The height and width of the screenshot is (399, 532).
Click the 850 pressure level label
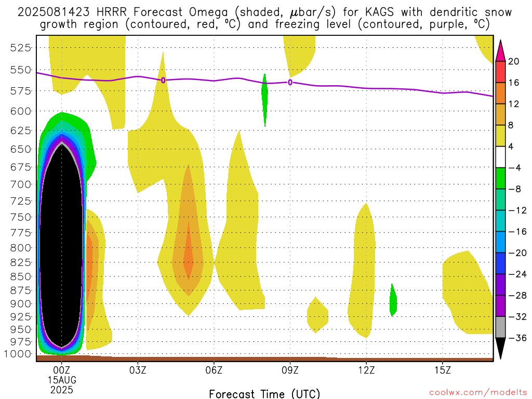21,276
